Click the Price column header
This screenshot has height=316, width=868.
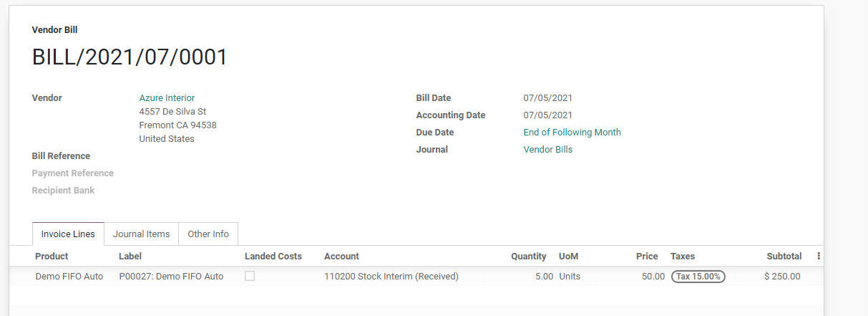pos(646,257)
